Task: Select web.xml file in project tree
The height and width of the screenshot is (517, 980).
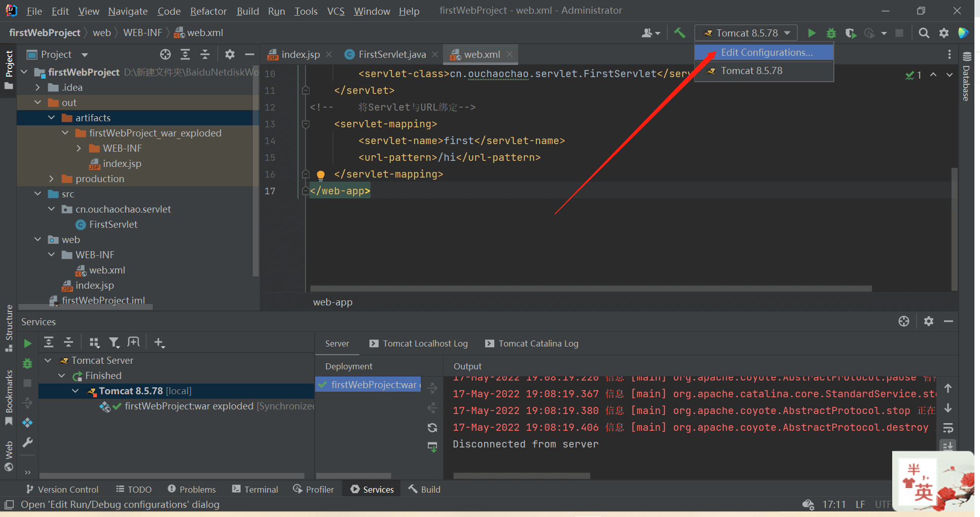Action: [x=107, y=270]
